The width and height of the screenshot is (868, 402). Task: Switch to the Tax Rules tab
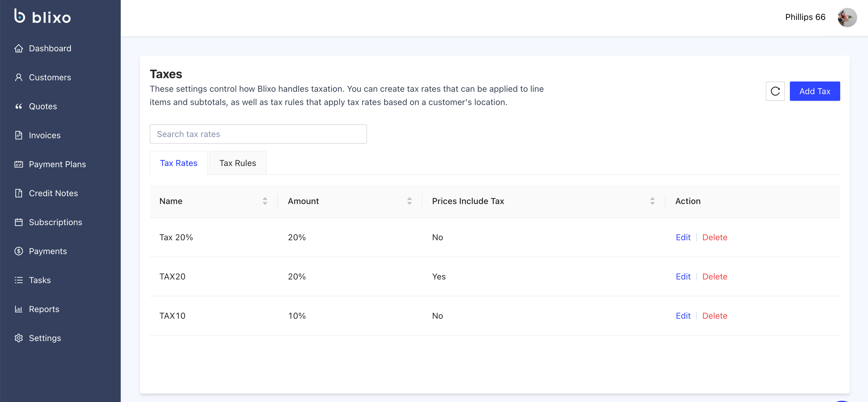tap(238, 164)
